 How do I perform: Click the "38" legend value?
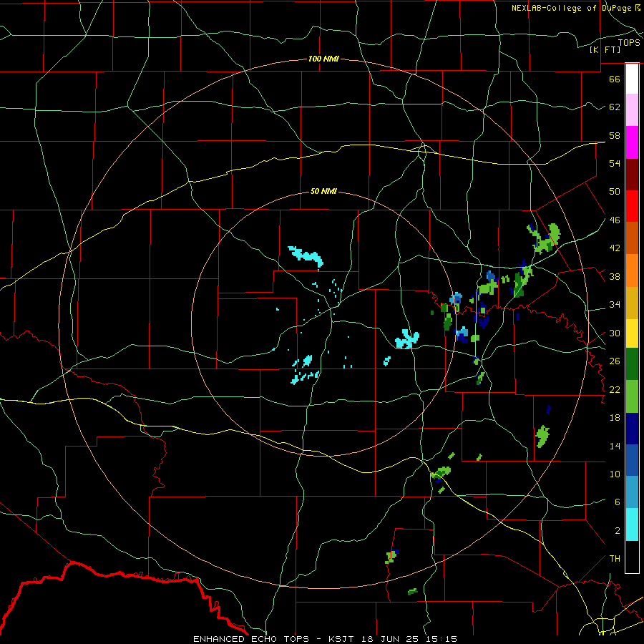point(615,277)
